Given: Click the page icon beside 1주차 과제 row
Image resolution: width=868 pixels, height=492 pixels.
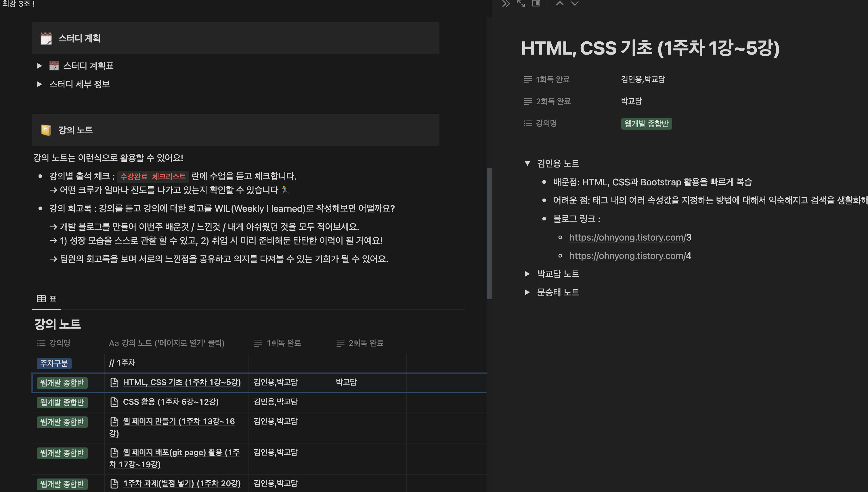Looking at the screenshot, I should [114, 484].
